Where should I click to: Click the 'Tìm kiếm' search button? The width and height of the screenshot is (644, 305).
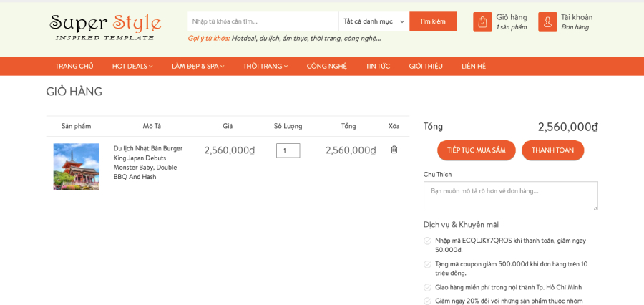pyautogui.click(x=433, y=21)
